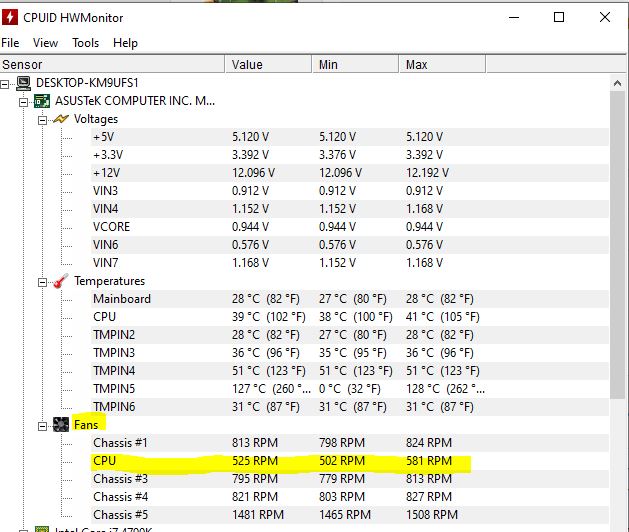Screen dimensions: 629x532
Task: Click the DESKTOP-KM9UFS1 computer icon
Action: (x=24, y=83)
